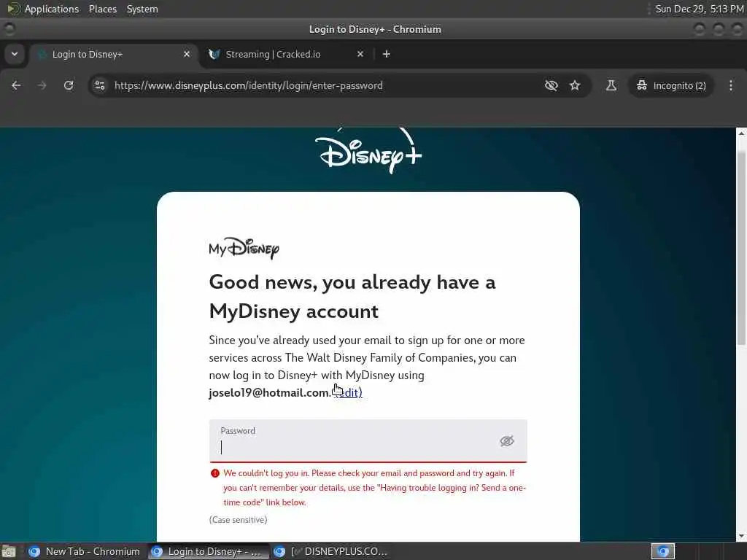747x560 pixels.
Task: Click the (Case sensitive) hint text
Action: (x=239, y=520)
